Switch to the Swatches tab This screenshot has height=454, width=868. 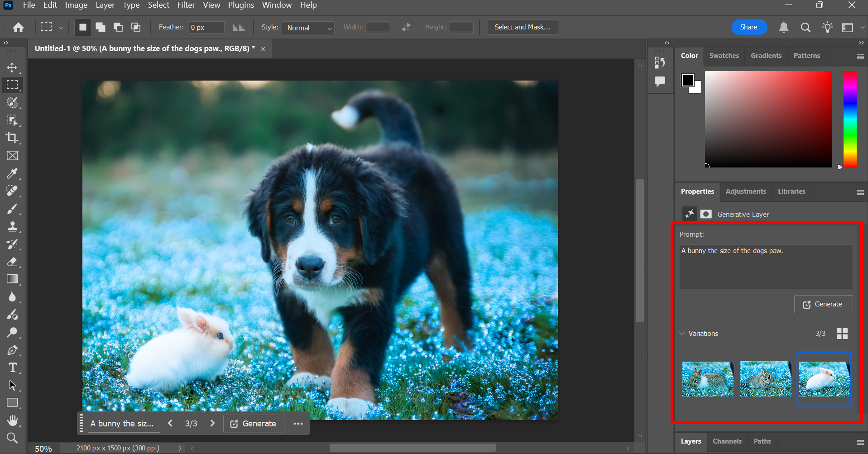pos(724,56)
